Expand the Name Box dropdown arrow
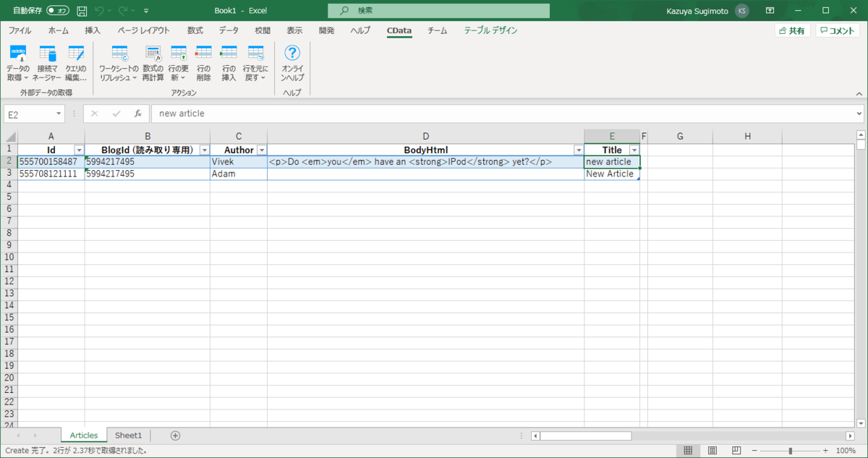This screenshot has width=868, height=458. click(59, 114)
